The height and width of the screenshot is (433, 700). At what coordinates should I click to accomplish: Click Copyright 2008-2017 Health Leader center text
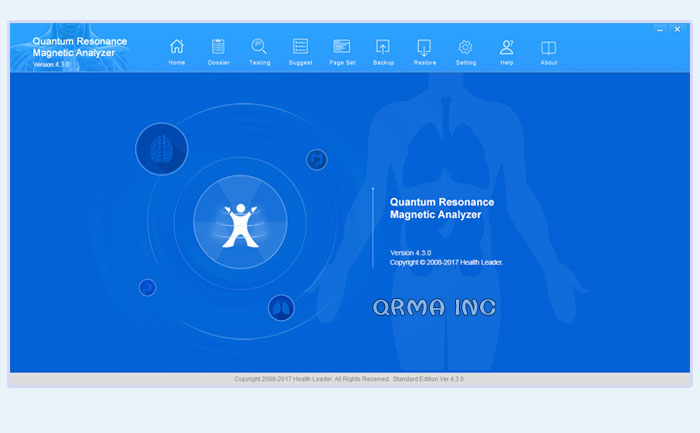446,262
